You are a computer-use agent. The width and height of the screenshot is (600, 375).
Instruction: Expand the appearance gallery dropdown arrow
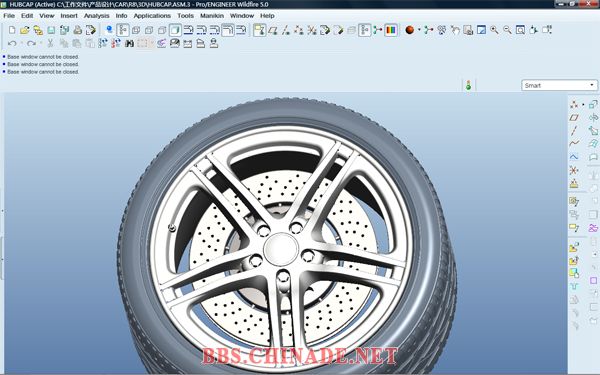click(x=419, y=30)
